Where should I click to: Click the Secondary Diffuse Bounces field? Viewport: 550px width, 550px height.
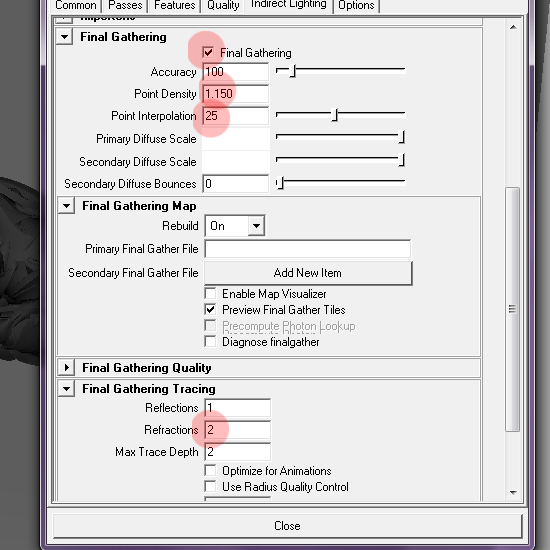point(236,184)
